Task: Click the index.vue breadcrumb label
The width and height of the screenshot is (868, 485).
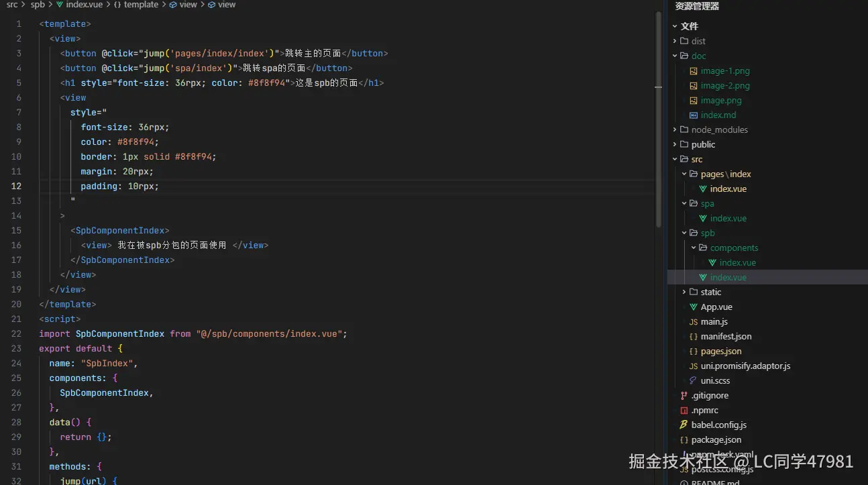Action: pos(84,5)
